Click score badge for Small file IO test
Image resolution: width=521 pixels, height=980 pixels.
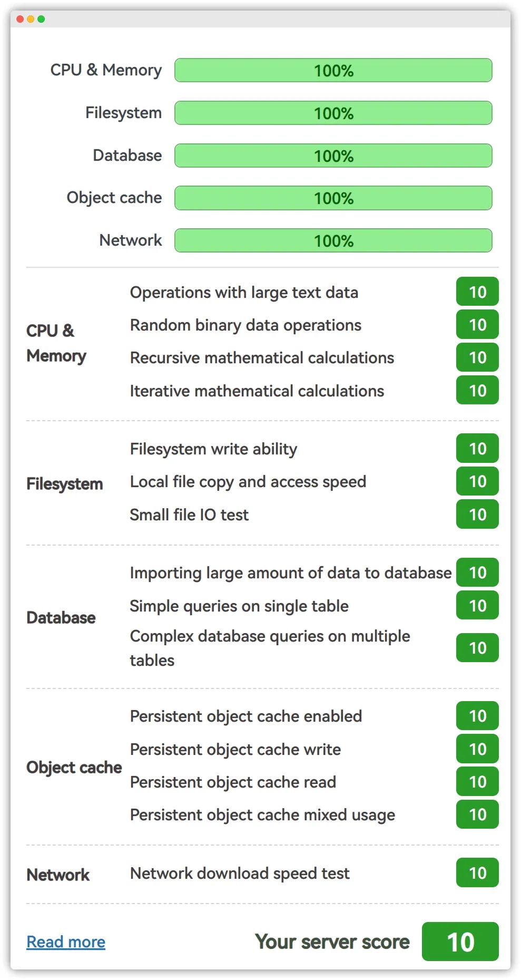477,514
